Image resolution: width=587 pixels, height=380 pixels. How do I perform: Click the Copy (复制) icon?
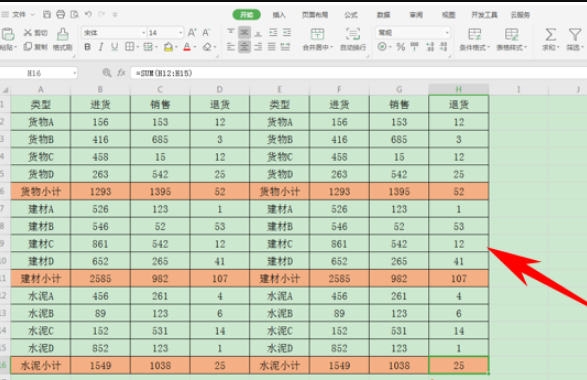(x=28, y=46)
